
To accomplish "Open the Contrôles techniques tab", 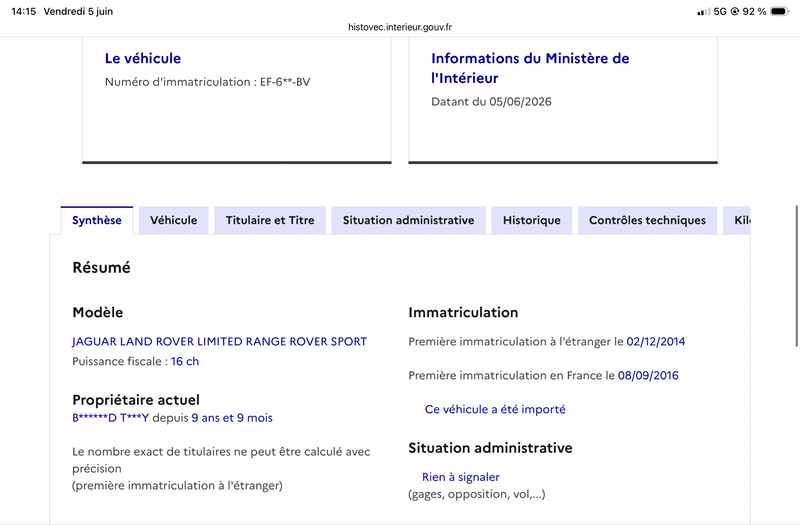I will [x=647, y=220].
